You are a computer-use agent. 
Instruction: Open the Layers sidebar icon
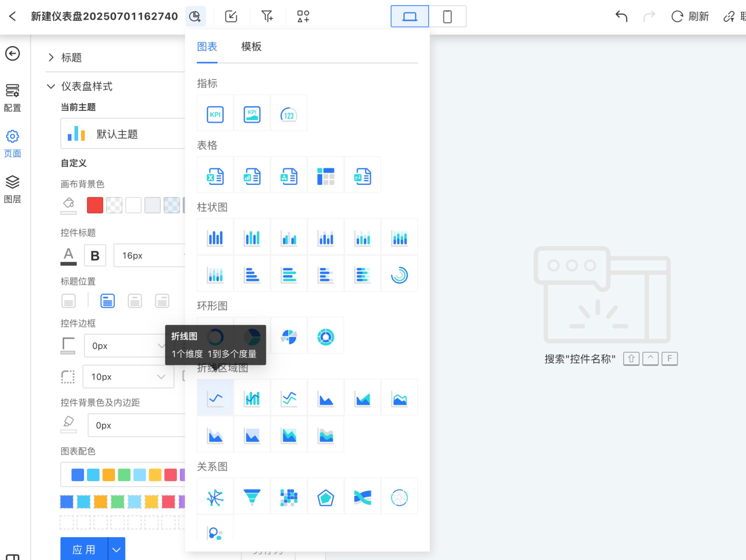[12, 189]
